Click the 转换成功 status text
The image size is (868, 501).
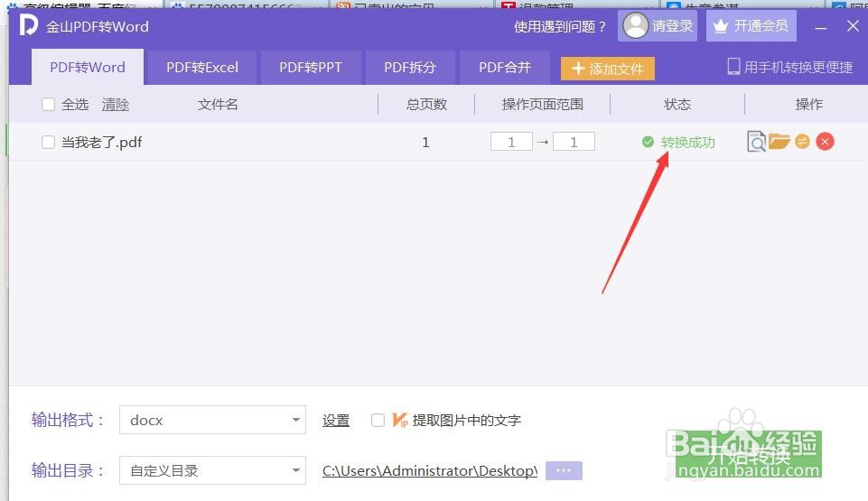pyautogui.click(x=687, y=142)
